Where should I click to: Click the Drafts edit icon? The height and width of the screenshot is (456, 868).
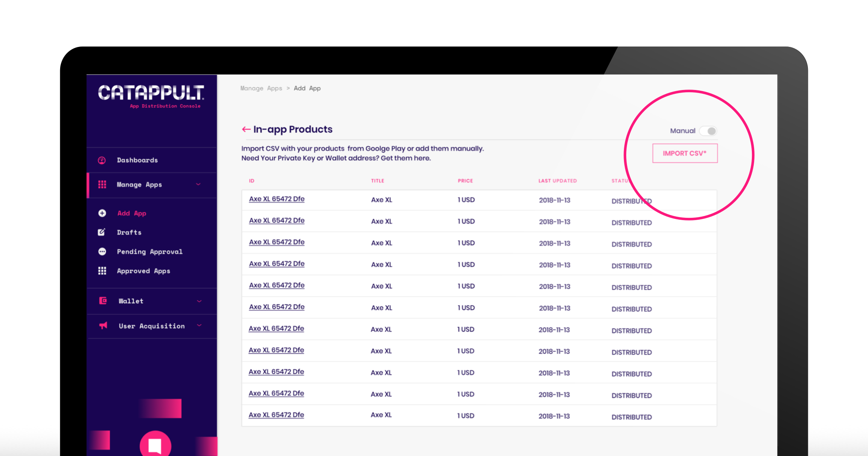tap(102, 232)
